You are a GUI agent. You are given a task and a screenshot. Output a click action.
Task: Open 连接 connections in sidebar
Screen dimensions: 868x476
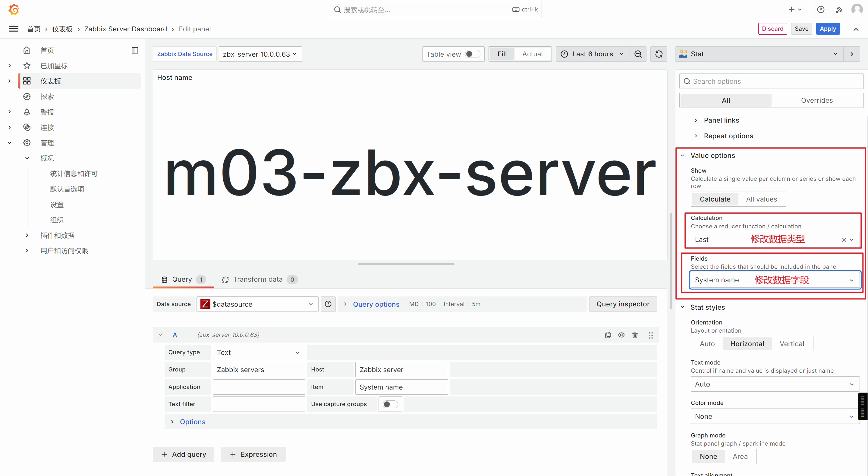[47, 127]
